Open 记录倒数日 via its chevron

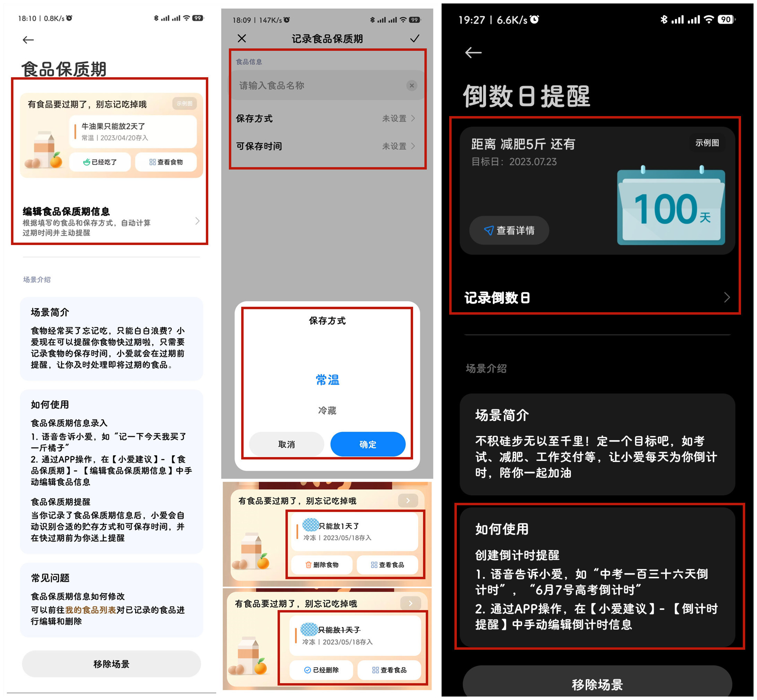coord(727,298)
